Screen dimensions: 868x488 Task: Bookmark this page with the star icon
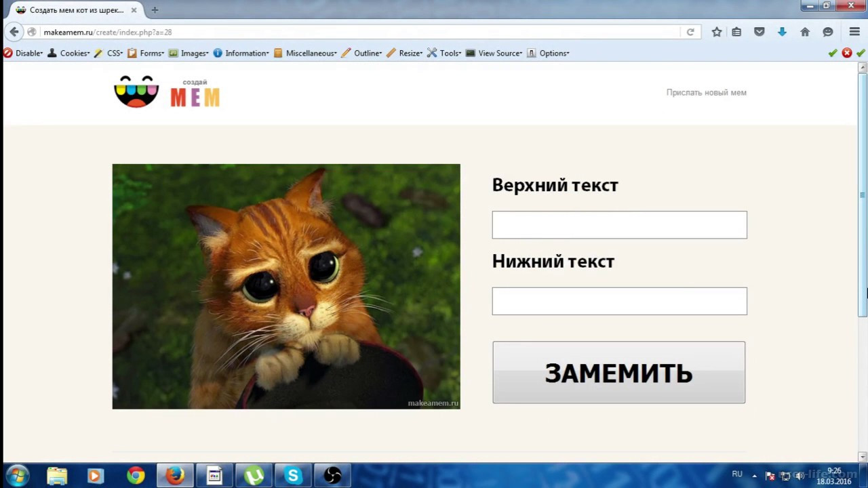click(x=717, y=32)
